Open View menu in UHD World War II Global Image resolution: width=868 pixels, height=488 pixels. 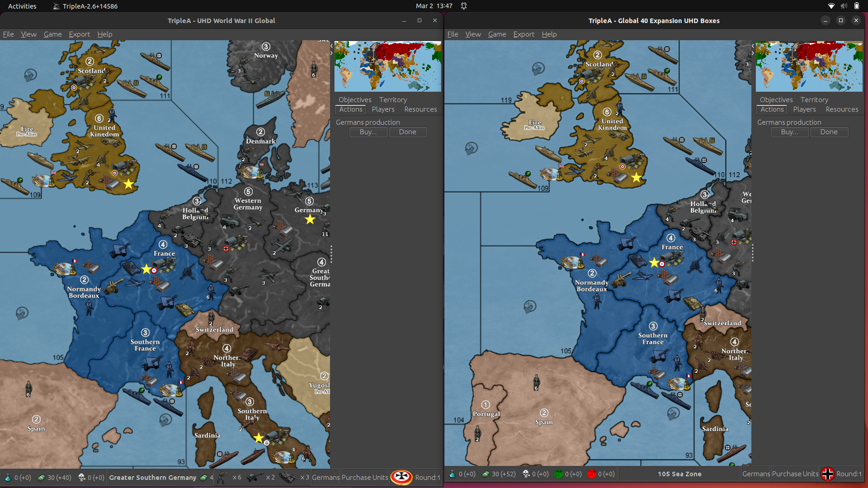tap(28, 34)
